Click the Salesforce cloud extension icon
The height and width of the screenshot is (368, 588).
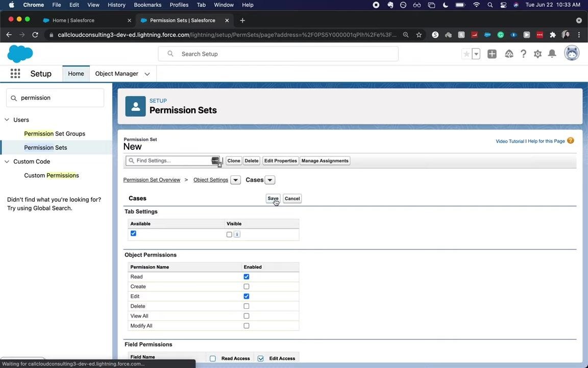[487, 35]
